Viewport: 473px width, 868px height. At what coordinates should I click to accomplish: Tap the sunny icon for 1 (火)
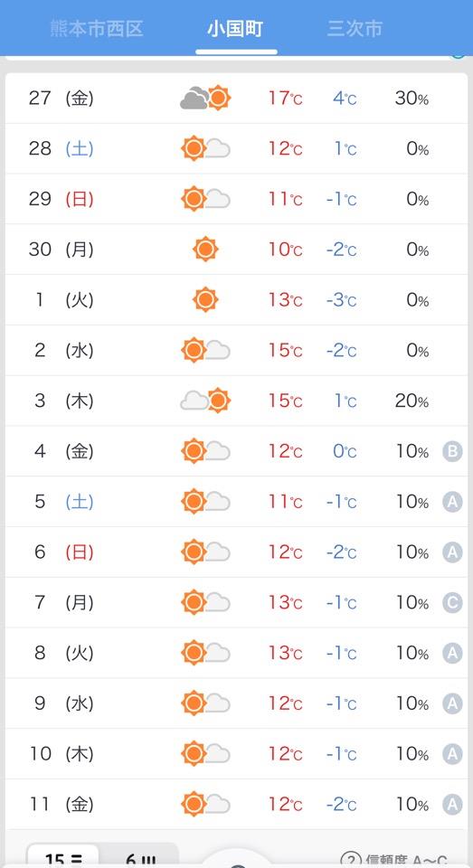205,299
